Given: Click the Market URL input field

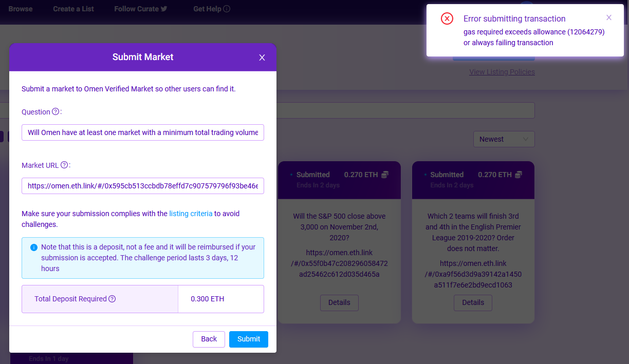Looking at the screenshot, I should (143, 186).
